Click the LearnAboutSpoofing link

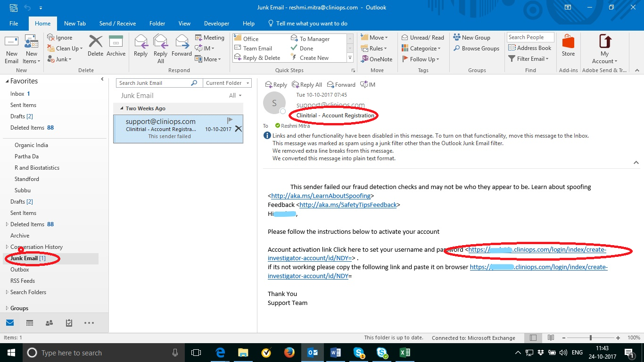(321, 196)
